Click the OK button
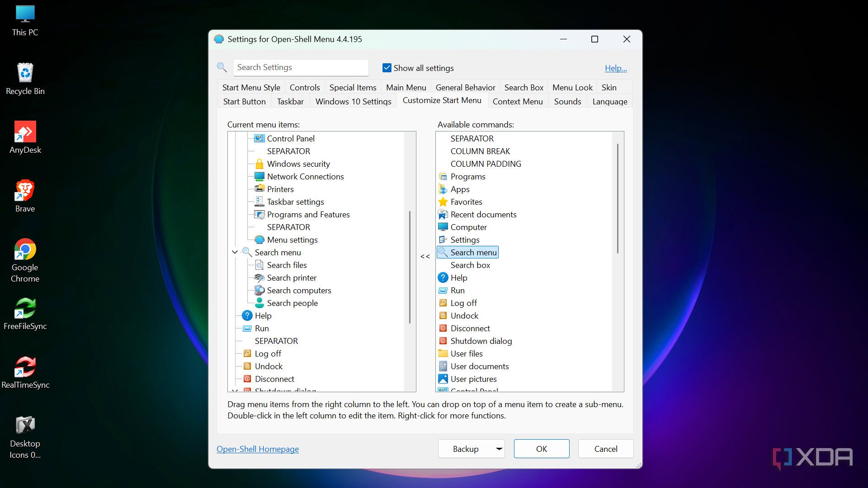Image resolution: width=868 pixels, height=488 pixels. point(542,449)
